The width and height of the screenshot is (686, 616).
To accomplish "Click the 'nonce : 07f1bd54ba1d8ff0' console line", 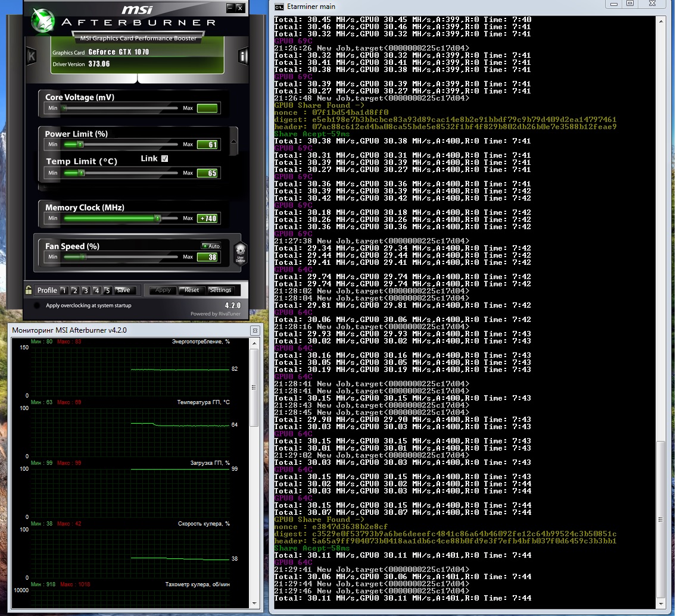I will (x=331, y=112).
